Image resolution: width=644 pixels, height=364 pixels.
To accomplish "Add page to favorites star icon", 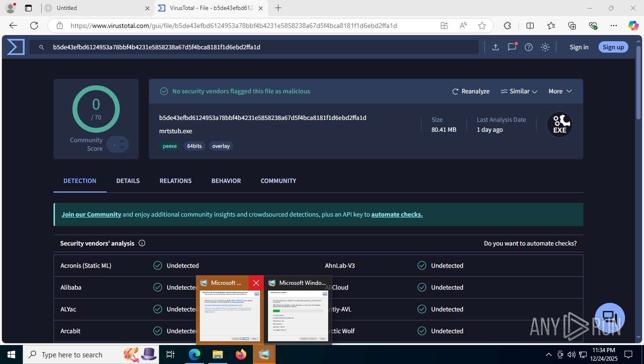I will coord(482,26).
